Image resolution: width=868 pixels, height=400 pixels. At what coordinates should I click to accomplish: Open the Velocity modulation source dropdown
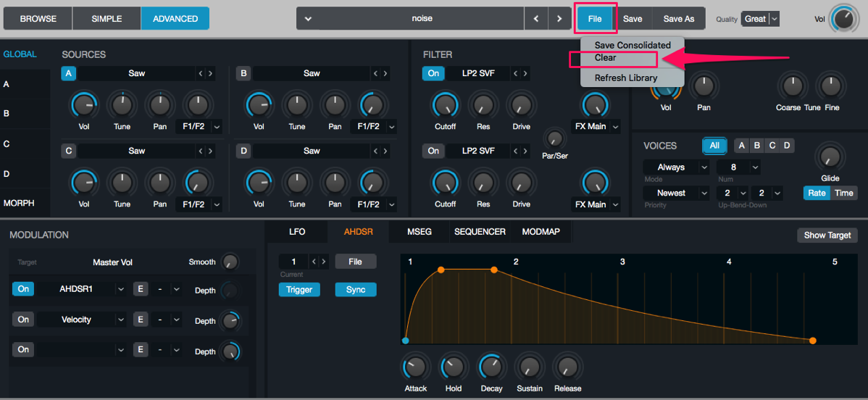82,320
